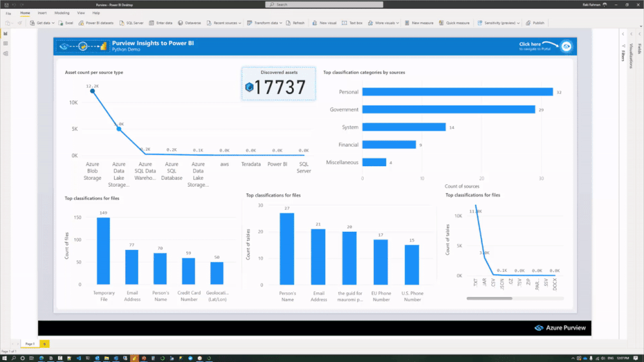Click Enter data in ribbon
Viewport: 644px width, 362px height.
[161, 23]
